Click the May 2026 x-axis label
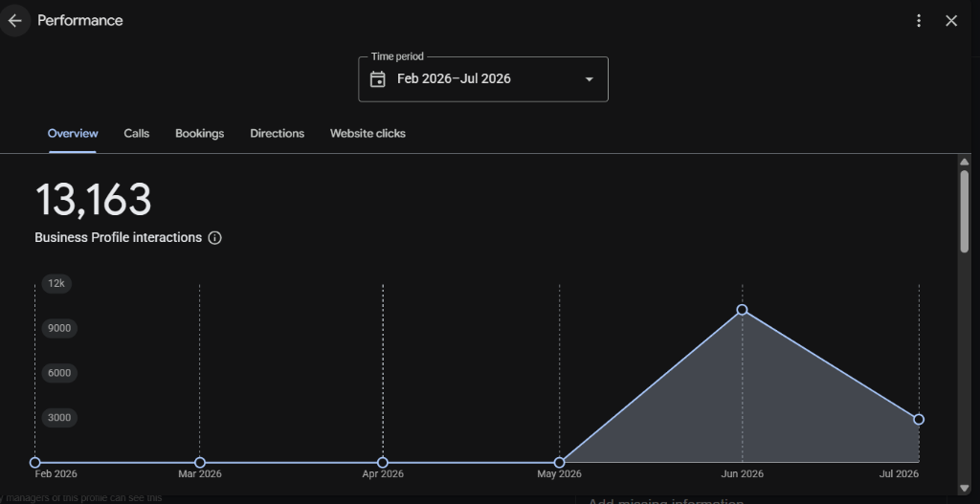 coord(559,474)
